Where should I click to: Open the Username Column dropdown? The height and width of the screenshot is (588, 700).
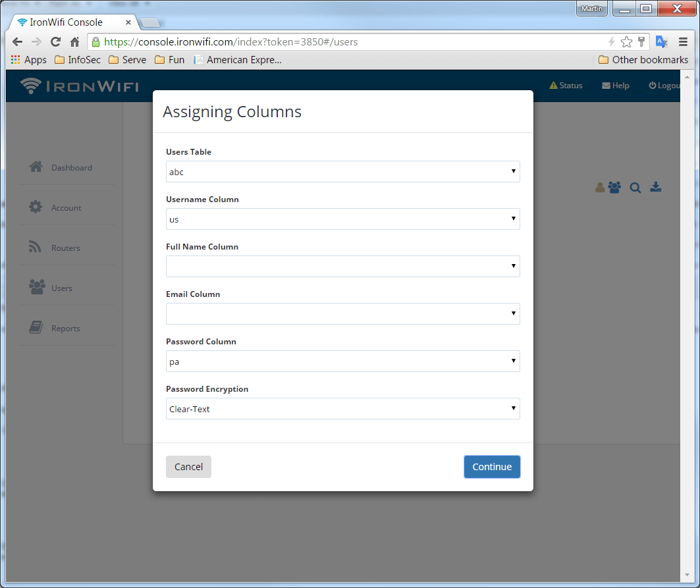click(x=343, y=219)
